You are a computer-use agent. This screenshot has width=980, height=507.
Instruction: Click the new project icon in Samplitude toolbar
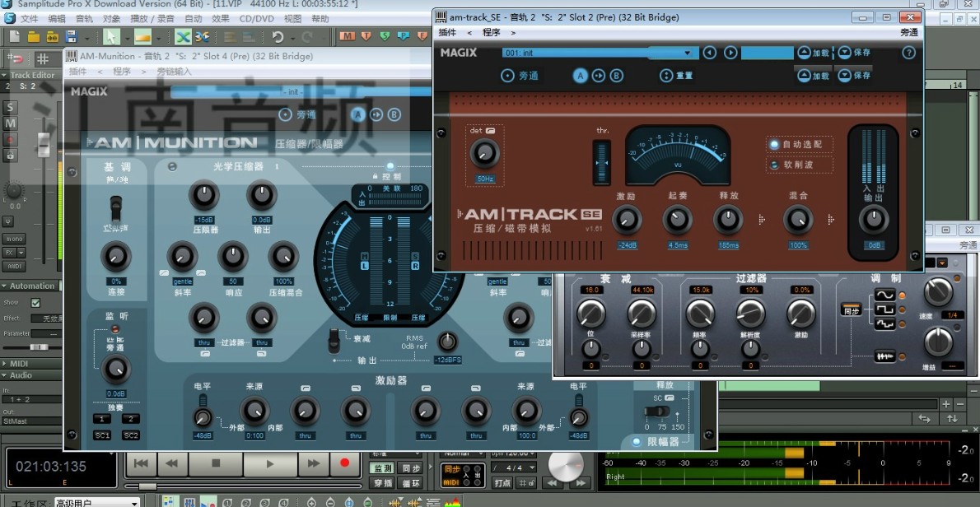point(14,37)
